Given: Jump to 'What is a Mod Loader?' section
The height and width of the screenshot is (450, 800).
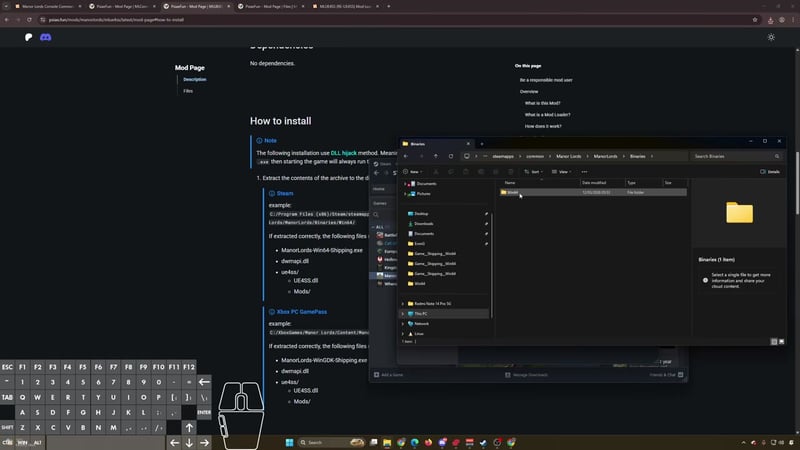Looking at the screenshot, I should click(x=547, y=115).
